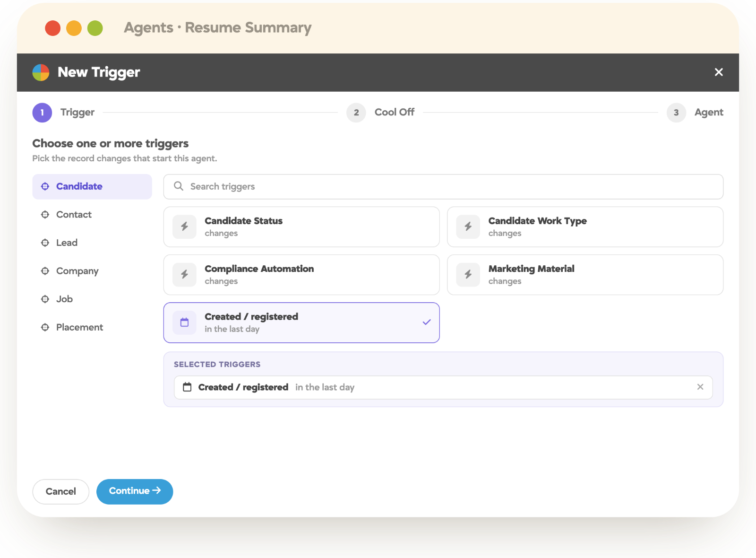Click calendar icon in selected triggers row
Viewport: 756px width, 558px height.
pos(187,387)
